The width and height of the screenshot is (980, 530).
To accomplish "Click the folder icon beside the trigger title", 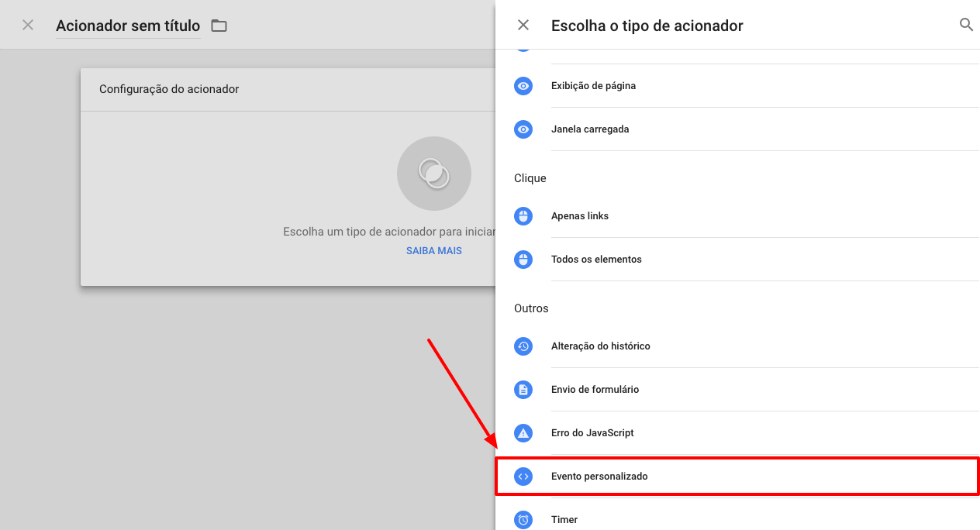I will coord(219,26).
